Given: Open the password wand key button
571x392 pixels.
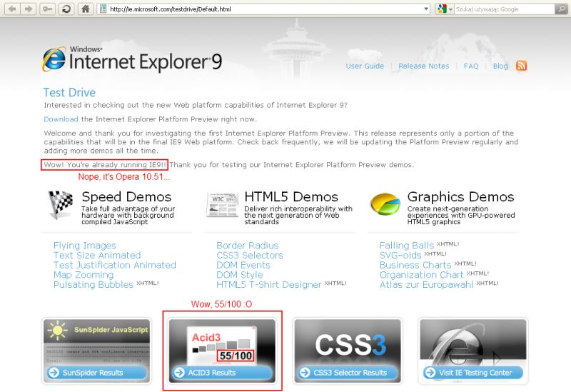Looking at the screenshot, I should (x=47, y=9).
